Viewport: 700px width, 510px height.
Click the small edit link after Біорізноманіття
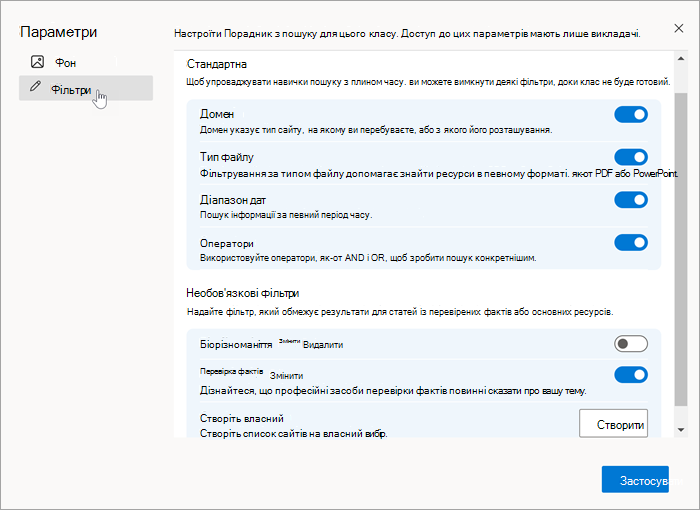click(289, 341)
